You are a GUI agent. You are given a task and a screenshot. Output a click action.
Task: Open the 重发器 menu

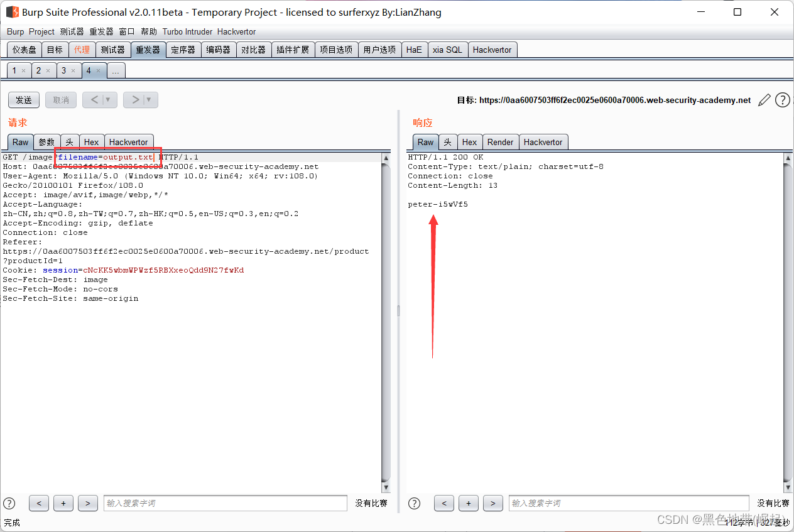(x=101, y=31)
